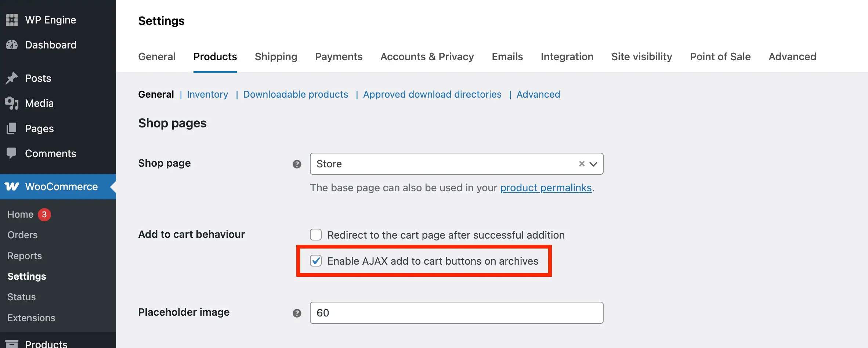Enable redirect to cart page after addition
The image size is (868, 348).
coord(316,235)
